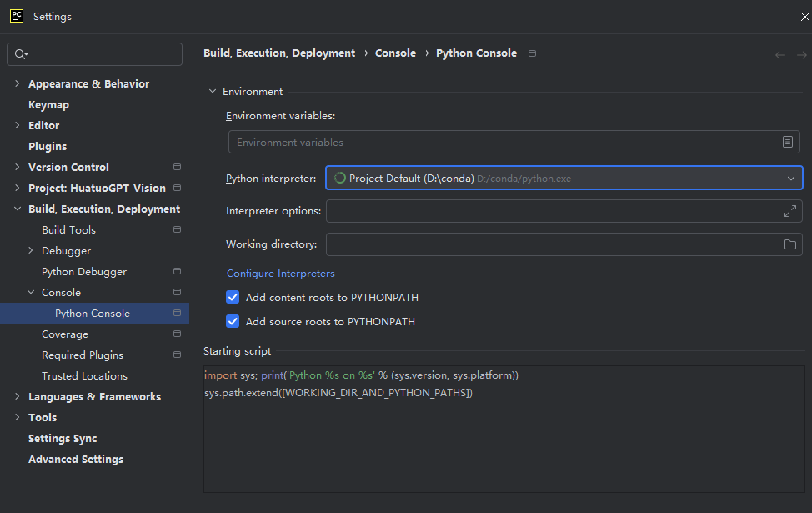Viewport: 812px width, 513px height.
Task: Open the Python interpreter dropdown arrow
Action: pyautogui.click(x=791, y=179)
